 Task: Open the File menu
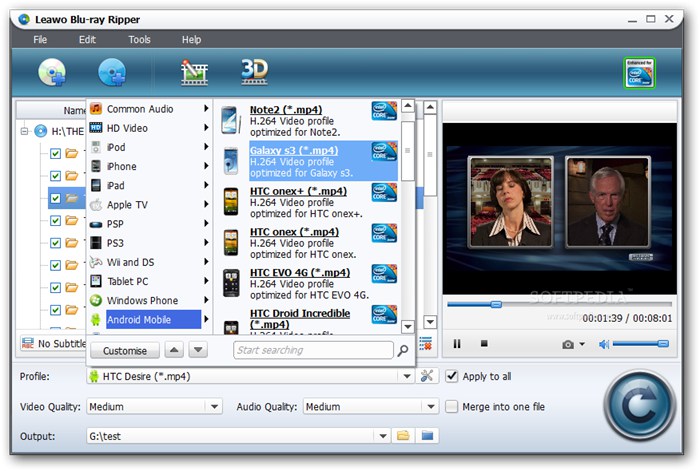pyautogui.click(x=40, y=40)
